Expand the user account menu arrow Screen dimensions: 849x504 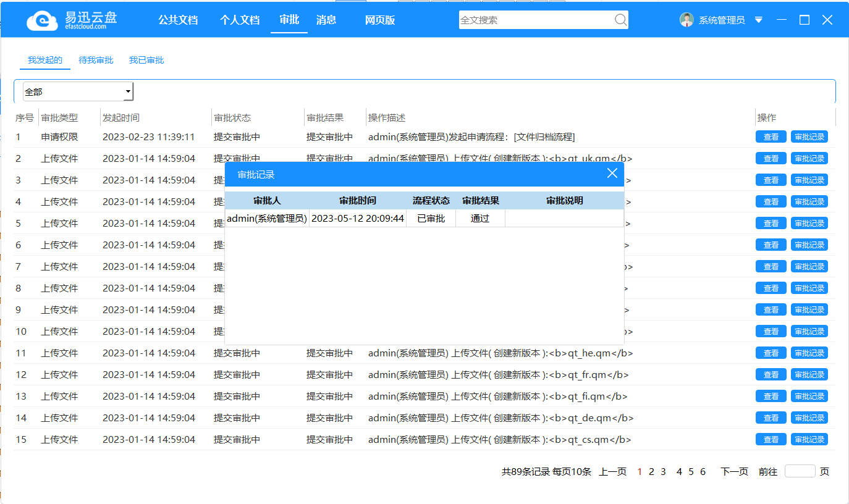(x=758, y=19)
